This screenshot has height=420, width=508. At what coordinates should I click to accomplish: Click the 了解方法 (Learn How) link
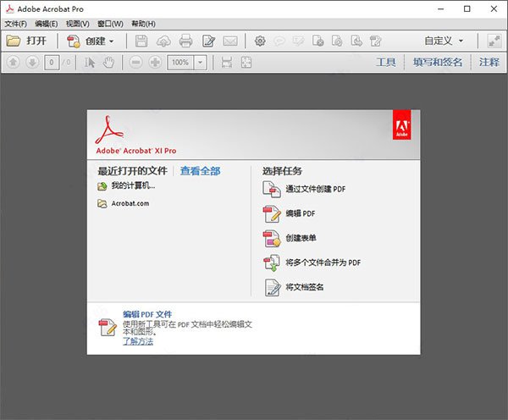click(138, 340)
